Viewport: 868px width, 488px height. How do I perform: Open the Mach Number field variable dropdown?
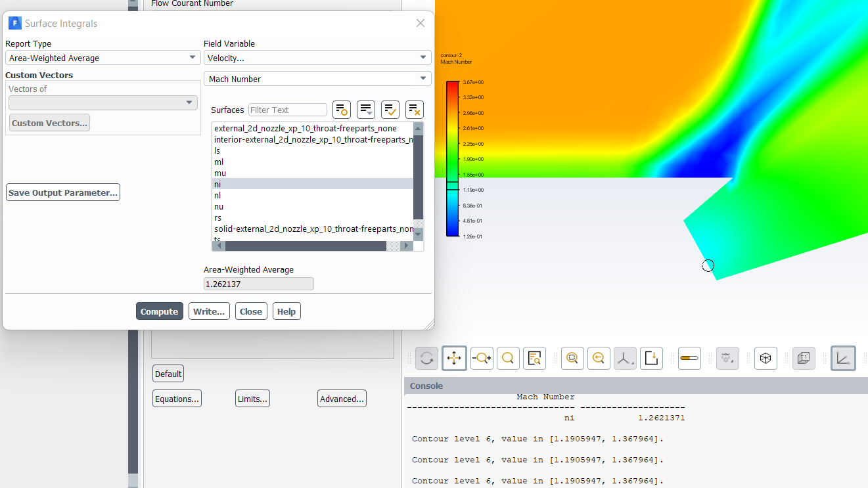(x=317, y=79)
